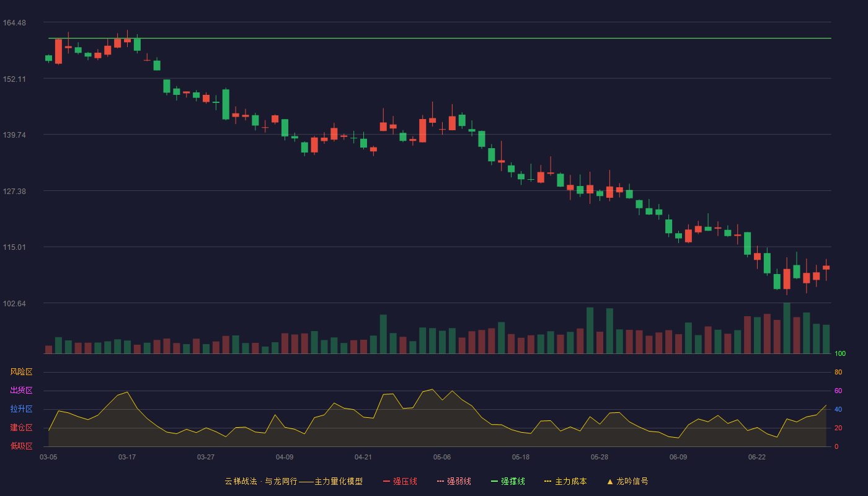The image size is (868, 496).
Task: Click the 102.64 price axis label
Action: 14,303
